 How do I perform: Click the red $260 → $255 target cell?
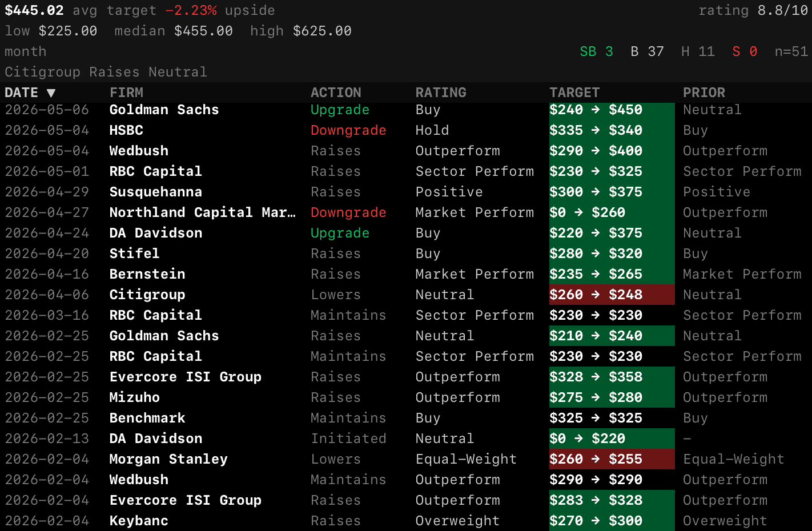point(612,459)
